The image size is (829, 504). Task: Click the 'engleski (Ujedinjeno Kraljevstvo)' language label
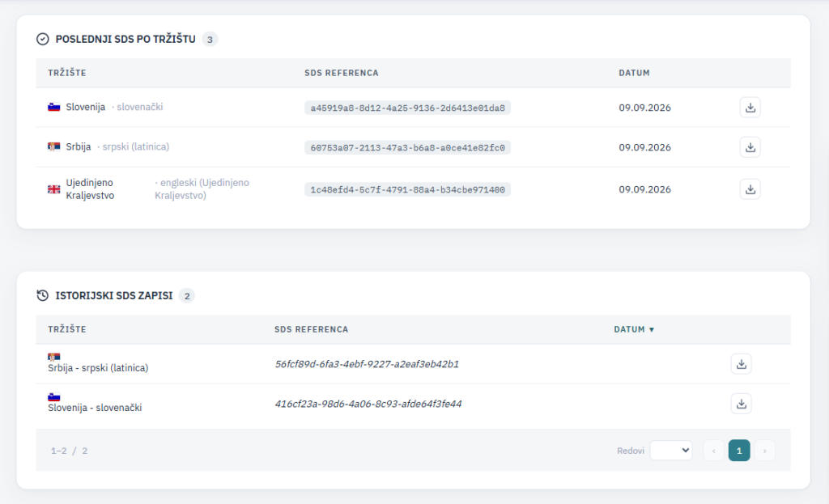[202, 189]
